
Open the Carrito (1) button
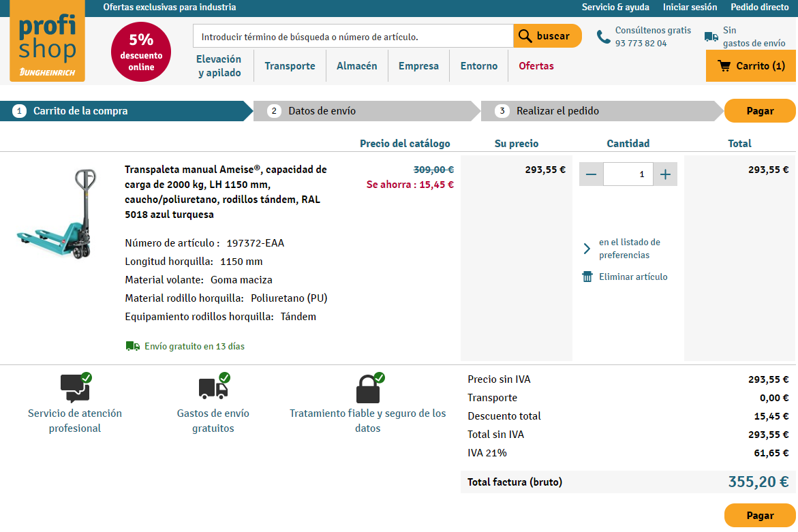pyautogui.click(x=751, y=66)
